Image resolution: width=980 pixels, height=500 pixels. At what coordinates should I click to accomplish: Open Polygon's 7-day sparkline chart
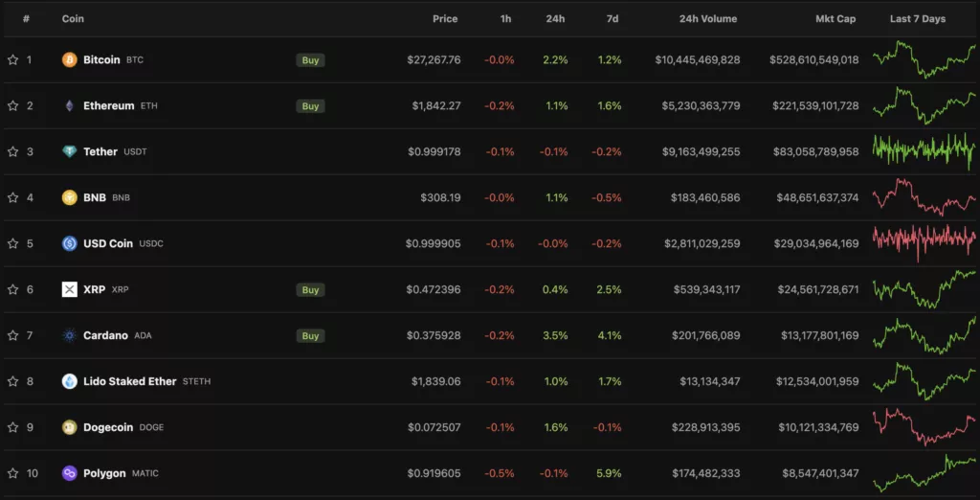point(924,473)
